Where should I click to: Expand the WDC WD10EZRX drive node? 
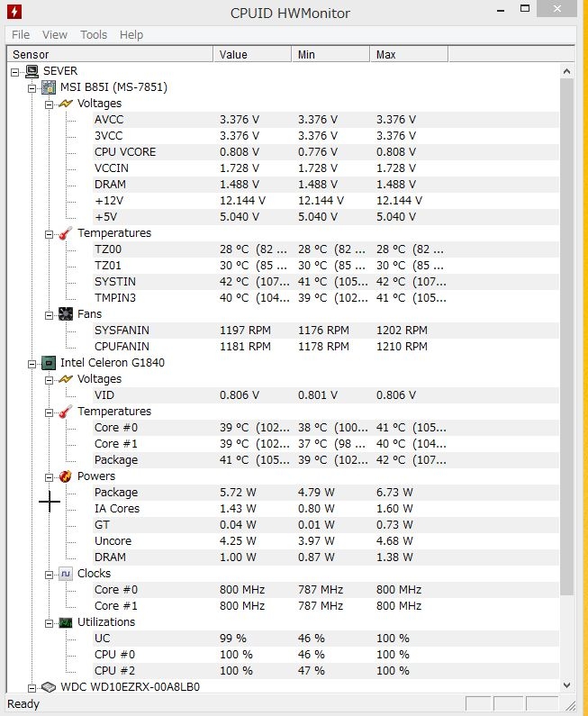click(32, 688)
